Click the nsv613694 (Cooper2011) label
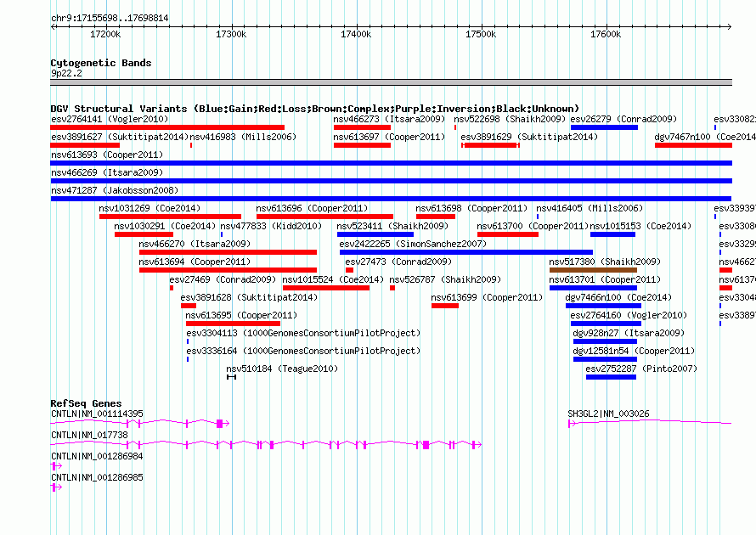Image resolution: width=756 pixels, height=535 pixels. 195,262
